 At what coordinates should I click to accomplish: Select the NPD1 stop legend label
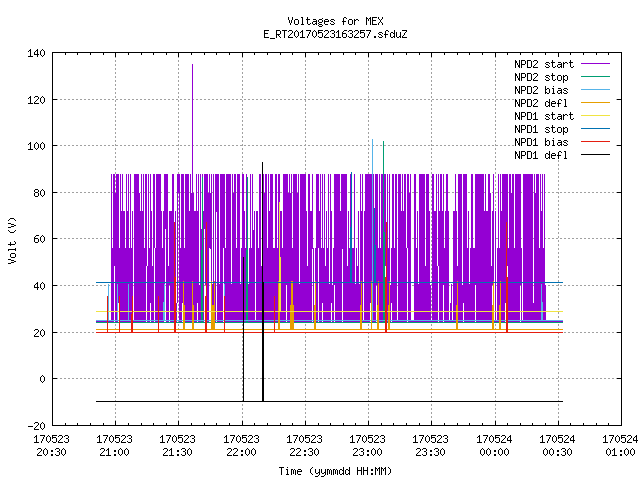[x=541, y=129]
